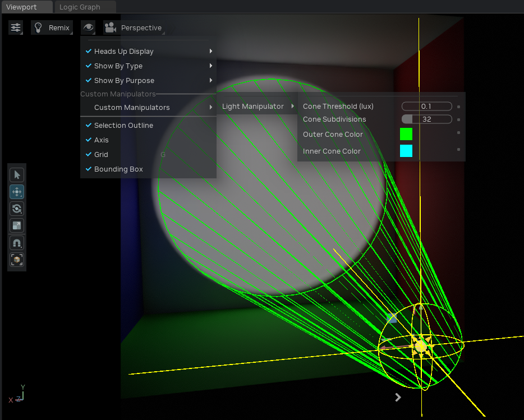The image size is (524, 420).
Task: Reset Cone Subdivisions via its dot indicator
Action: [x=458, y=119]
